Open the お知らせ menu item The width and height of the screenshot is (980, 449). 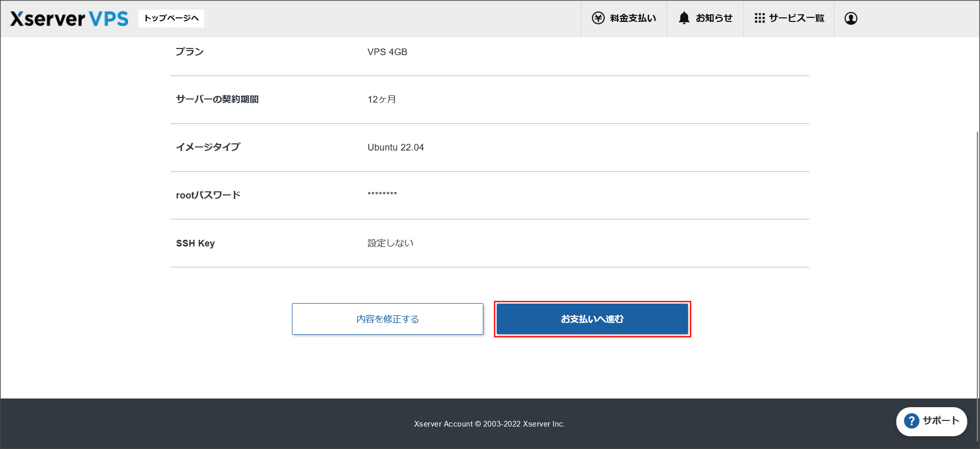tap(714, 18)
